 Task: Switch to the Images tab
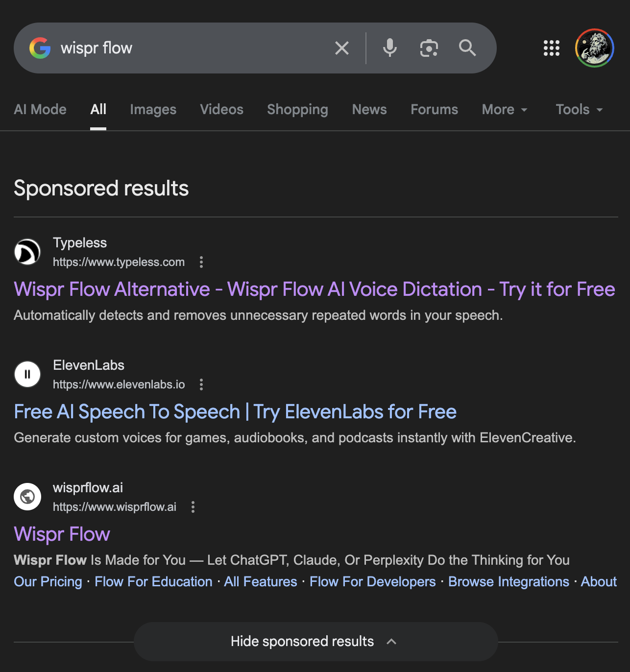point(153,109)
